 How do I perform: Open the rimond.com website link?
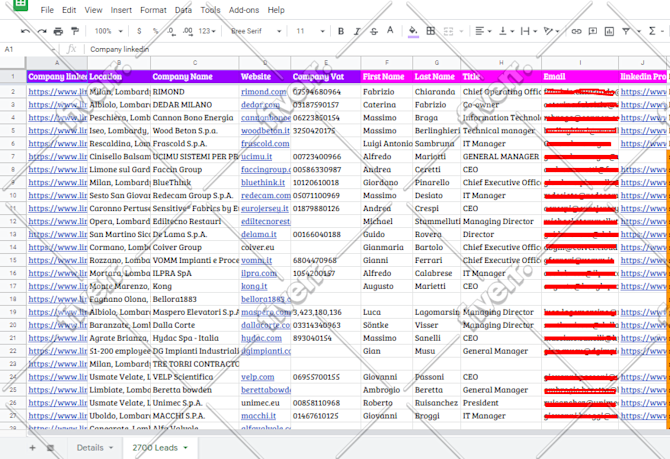(x=264, y=92)
